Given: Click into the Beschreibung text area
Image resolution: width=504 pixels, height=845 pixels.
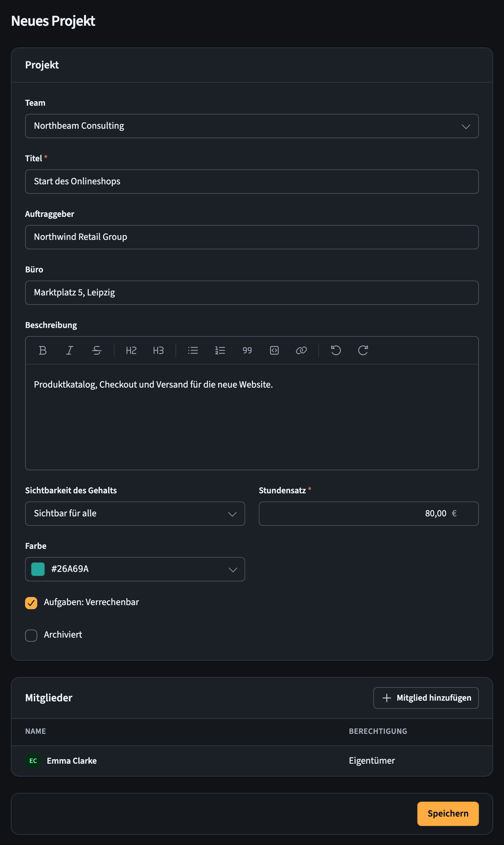Looking at the screenshot, I should click(x=252, y=417).
